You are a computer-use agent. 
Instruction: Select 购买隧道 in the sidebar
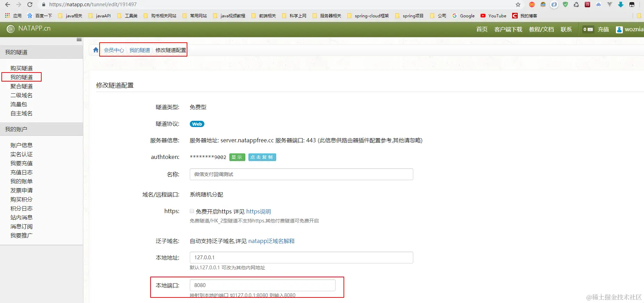point(22,68)
